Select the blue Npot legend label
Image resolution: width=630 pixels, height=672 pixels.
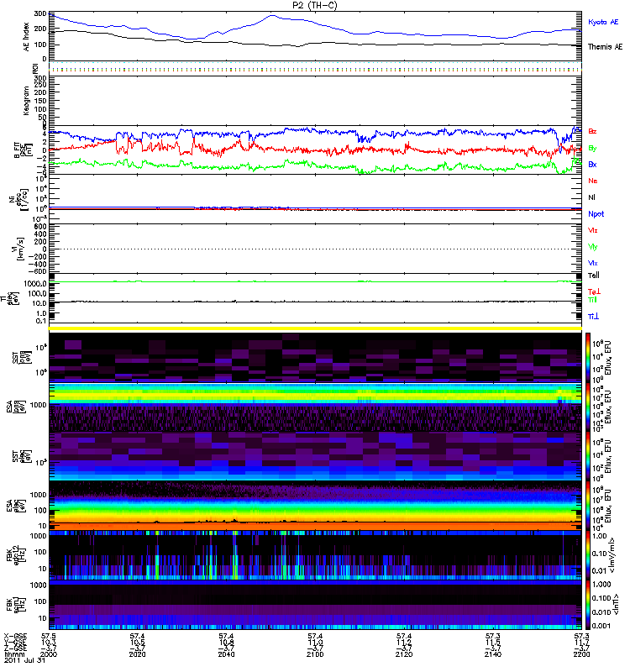point(596,214)
